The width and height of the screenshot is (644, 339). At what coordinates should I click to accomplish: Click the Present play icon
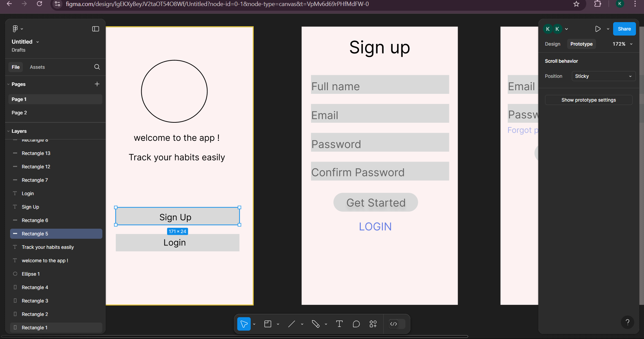(x=598, y=29)
